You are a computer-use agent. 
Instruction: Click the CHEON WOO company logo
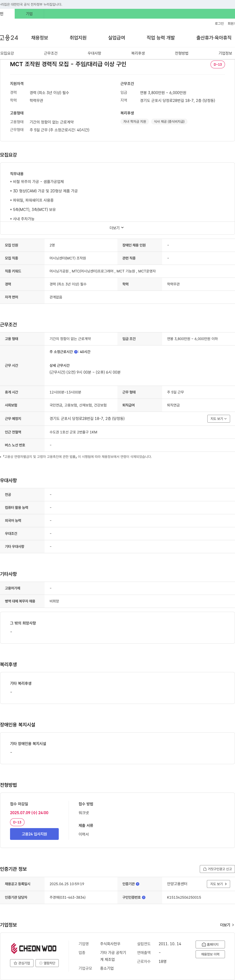[x=34, y=948]
